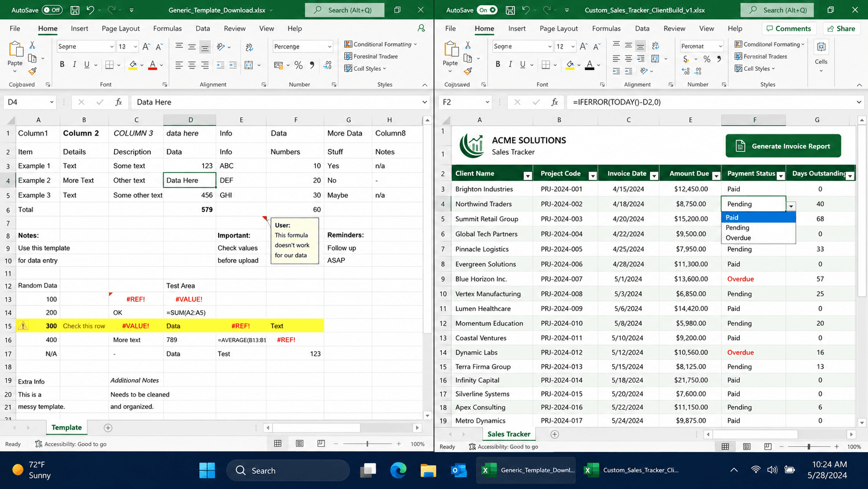Open Microsoft Edge from taskbar

tap(398, 470)
